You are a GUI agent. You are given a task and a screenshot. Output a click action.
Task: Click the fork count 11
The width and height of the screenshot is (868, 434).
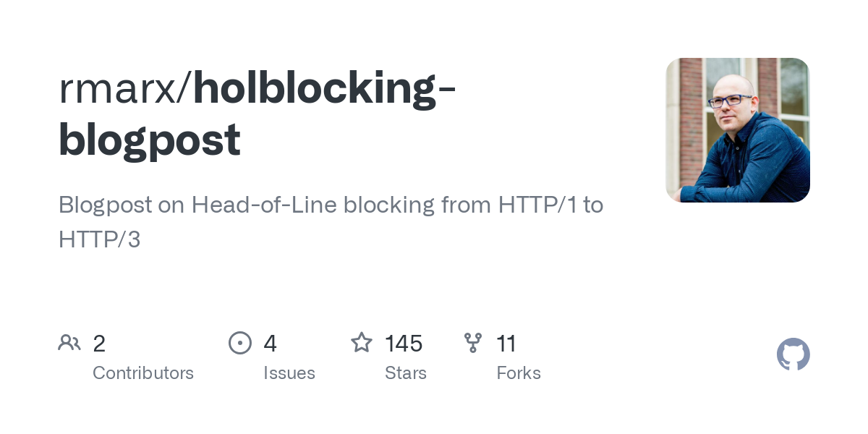click(506, 344)
